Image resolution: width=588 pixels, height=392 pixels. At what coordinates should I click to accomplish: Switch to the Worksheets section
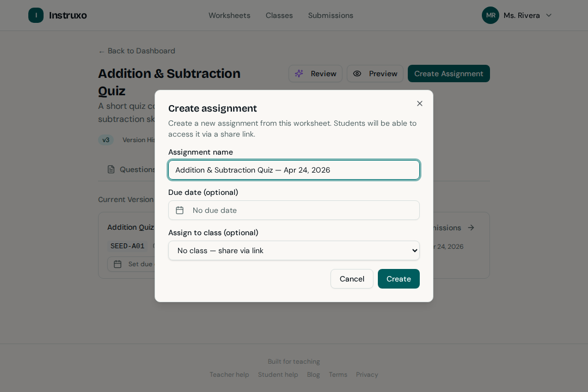[x=229, y=15]
